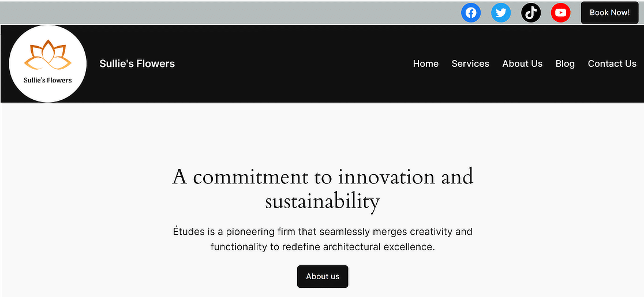Click the empty gray top bar area
This screenshot has width=644, height=297.
coord(231,13)
